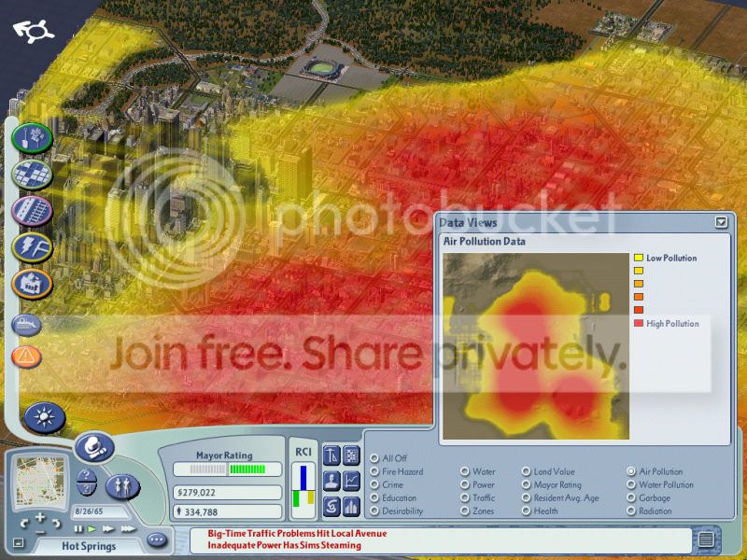Screen dimensions: 747x560
Task: Click the Mayor Rating meter bar
Action: point(227,469)
